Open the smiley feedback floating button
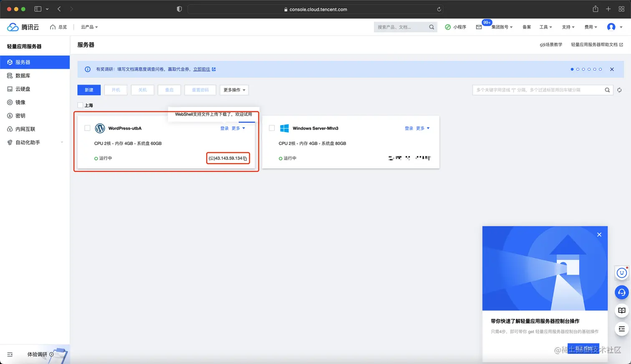The width and height of the screenshot is (631, 364). pyautogui.click(x=622, y=273)
